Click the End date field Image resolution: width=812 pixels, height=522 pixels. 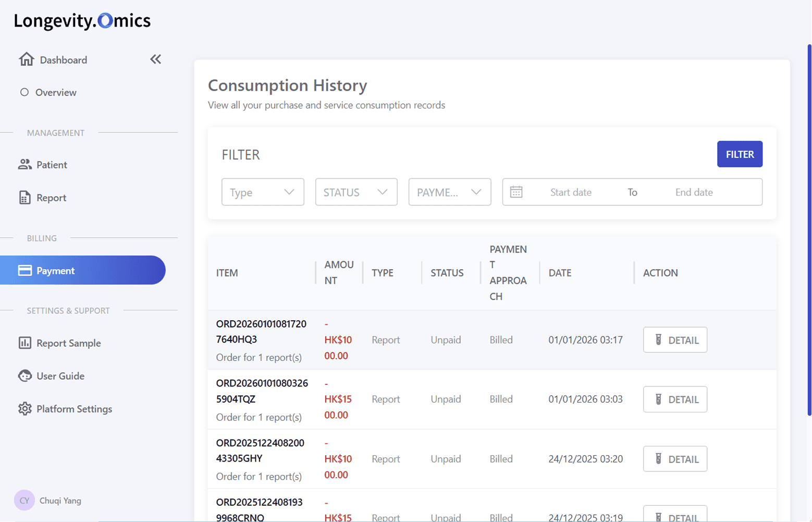(694, 192)
